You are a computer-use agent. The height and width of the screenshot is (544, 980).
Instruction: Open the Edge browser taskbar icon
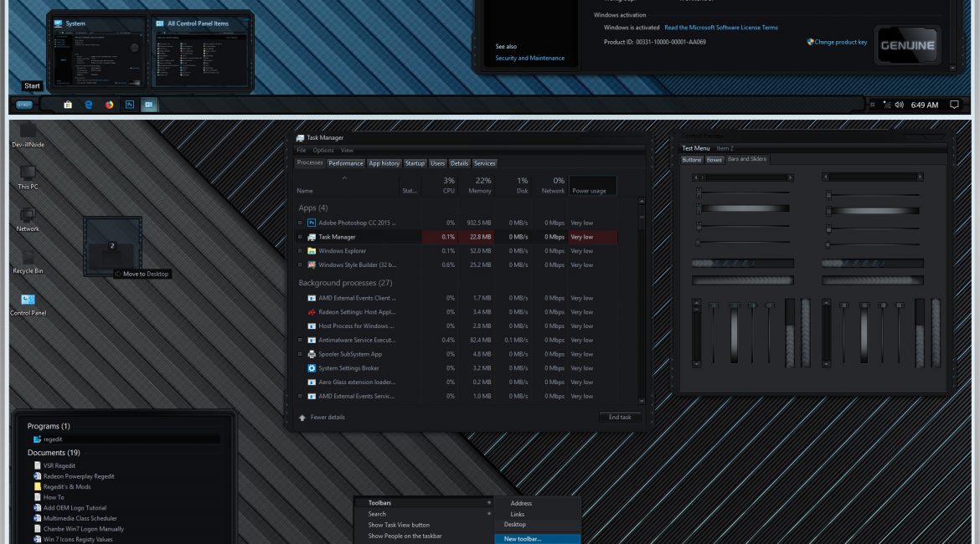[x=88, y=105]
